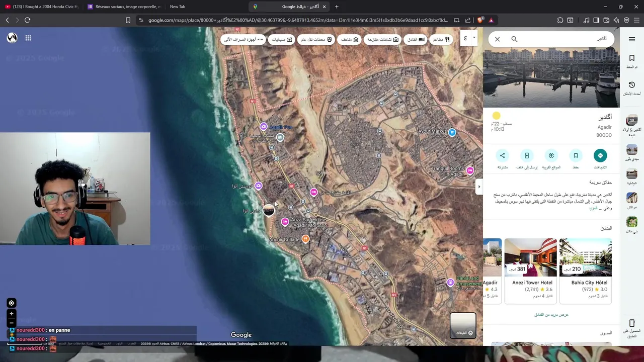Switch map type via Layers (الطبقات) thumbnail
This screenshot has height=362, width=644.
(x=463, y=325)
